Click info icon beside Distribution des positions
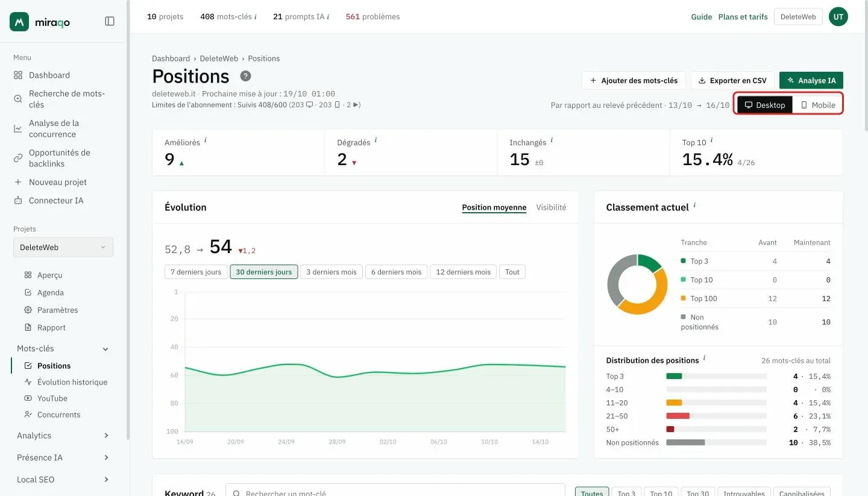The height and width of the screenshot is (496, 868). point(705,358)
